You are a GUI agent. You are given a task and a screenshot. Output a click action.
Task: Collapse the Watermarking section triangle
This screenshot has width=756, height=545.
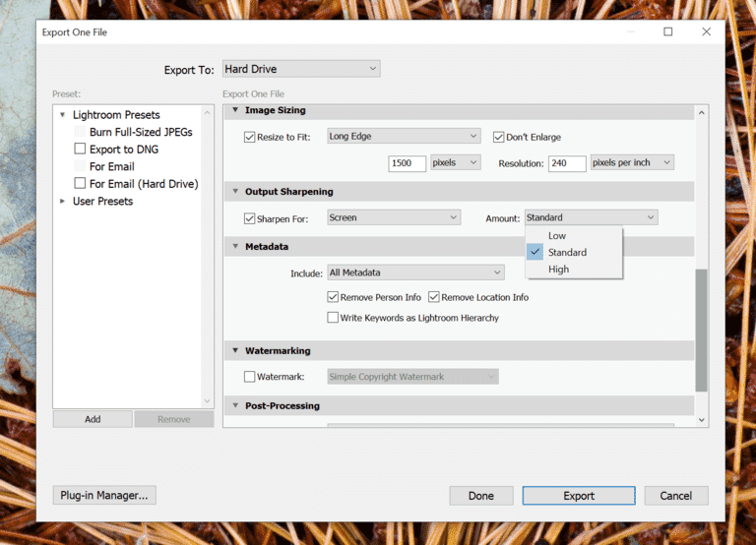[x=235, y=350]
